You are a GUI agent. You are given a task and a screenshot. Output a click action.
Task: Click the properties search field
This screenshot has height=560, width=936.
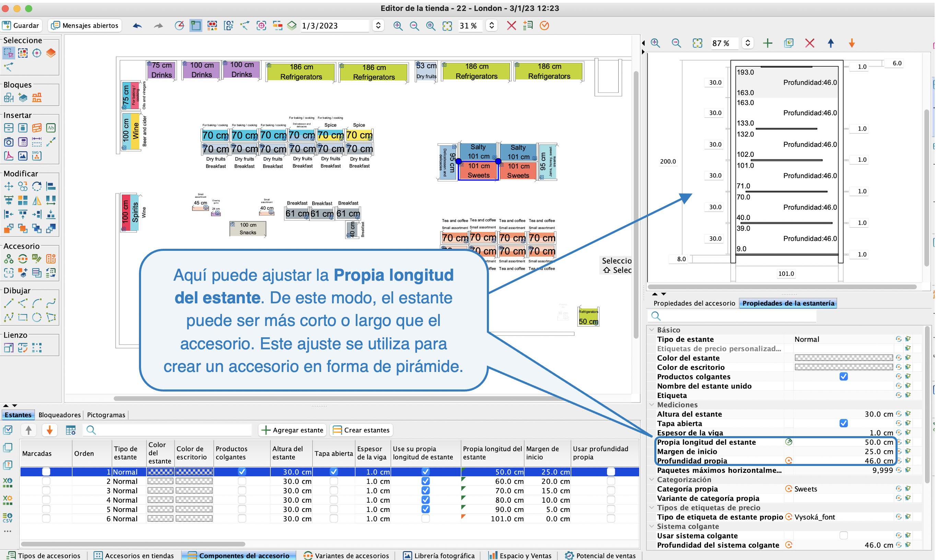[732, 316]
